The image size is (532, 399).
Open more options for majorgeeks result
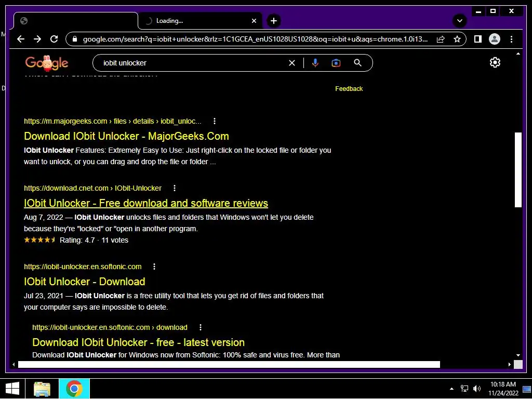click(215, 121)
